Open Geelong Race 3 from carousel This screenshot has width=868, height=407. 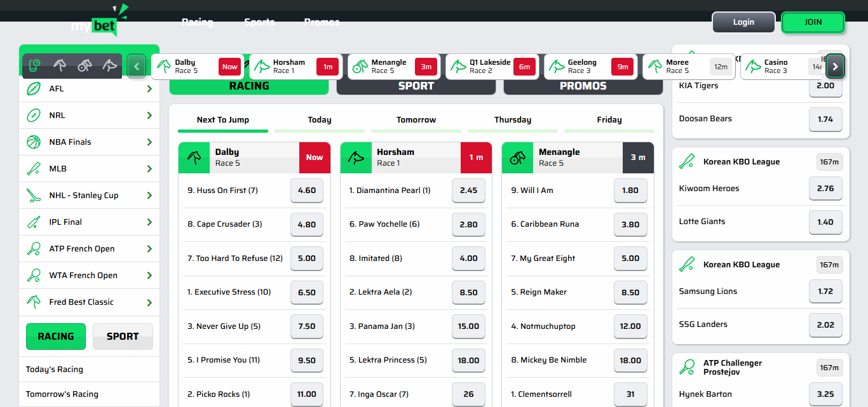(x=592, y=67)
